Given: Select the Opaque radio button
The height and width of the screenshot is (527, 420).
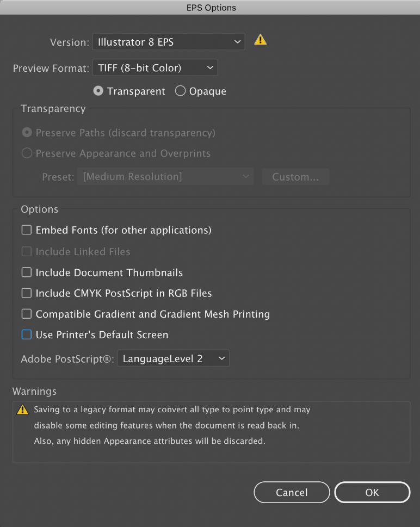Looking at the screenshot, I should 181,91.
